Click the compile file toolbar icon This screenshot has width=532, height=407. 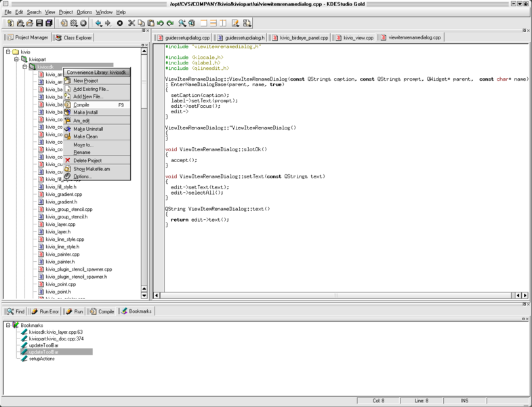(64, 23)
